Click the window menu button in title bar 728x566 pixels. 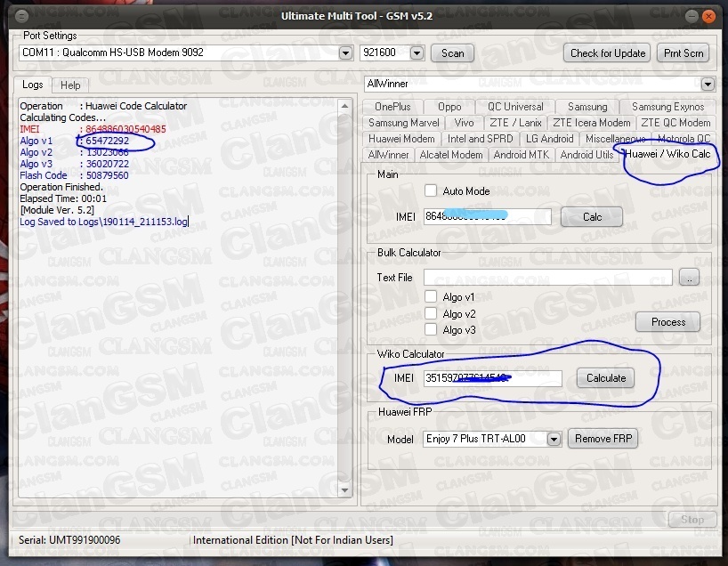click(x=21, y=17)
